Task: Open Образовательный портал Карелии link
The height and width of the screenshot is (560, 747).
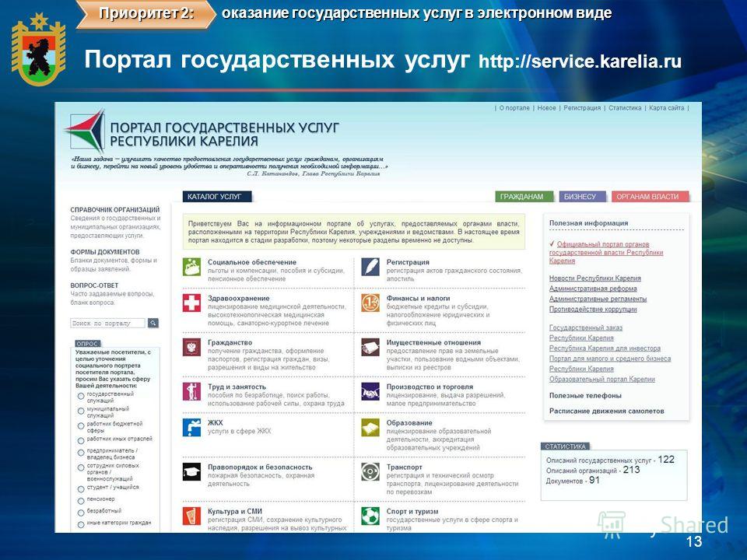Action: click(x=602, y=379)
